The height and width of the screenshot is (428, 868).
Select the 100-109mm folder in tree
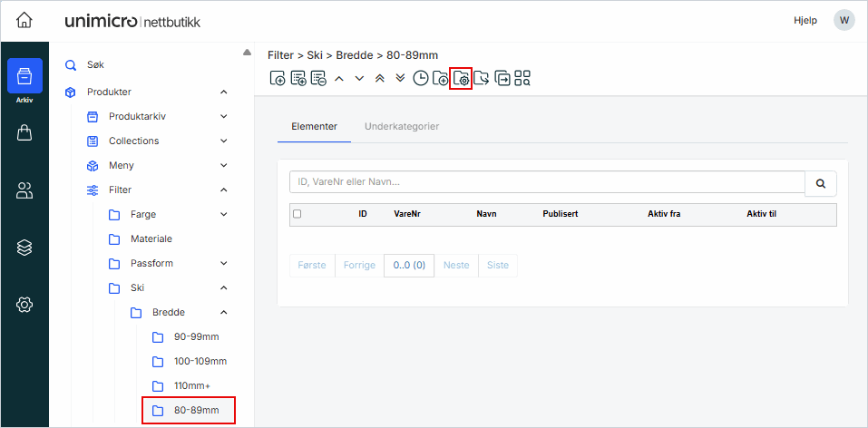199,361
